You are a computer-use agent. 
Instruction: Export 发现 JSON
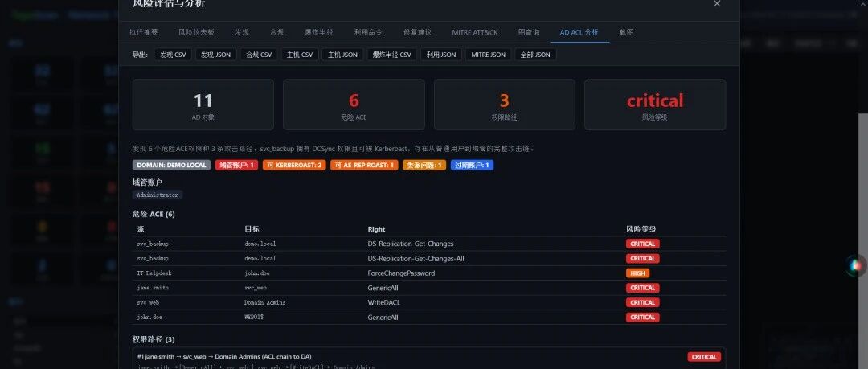(216, 55)
